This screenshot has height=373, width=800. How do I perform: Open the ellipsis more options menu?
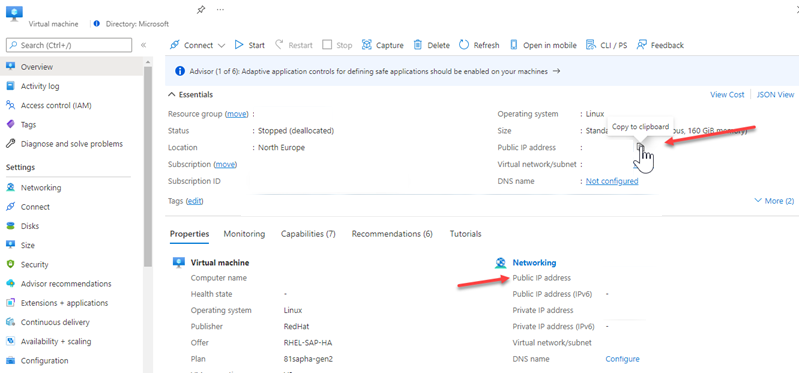pos(220,9)
